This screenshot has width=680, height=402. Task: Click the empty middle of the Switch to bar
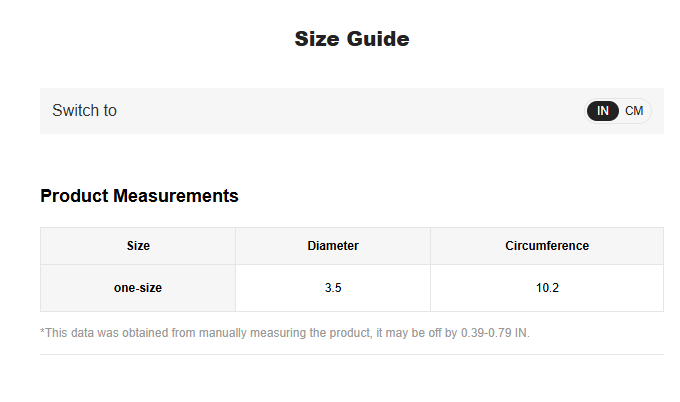(x=350, y=111)
